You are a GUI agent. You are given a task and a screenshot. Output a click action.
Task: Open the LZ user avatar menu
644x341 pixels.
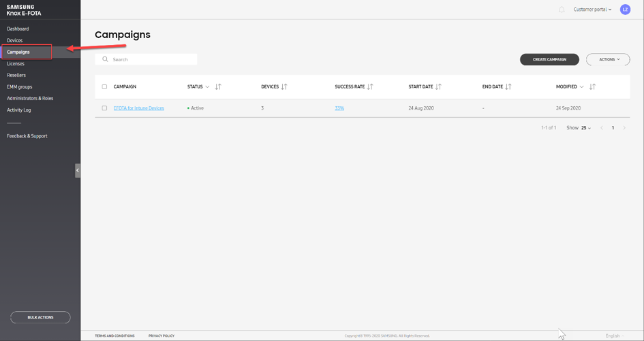[625, 10]
